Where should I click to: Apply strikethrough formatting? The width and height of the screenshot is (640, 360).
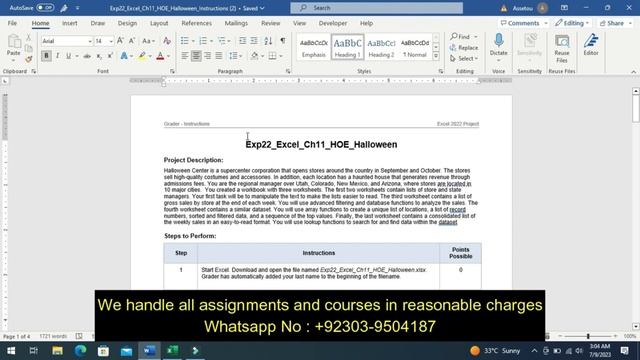coord(87,56)
